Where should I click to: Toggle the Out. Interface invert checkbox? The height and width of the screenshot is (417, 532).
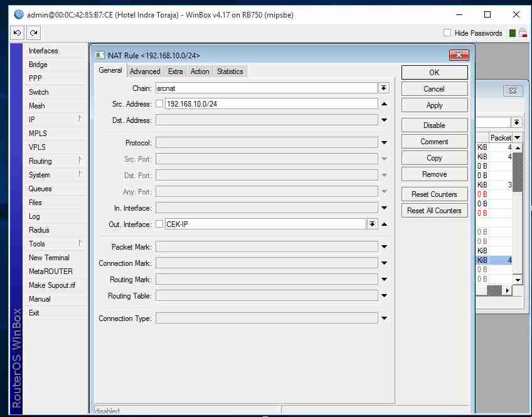[x=159, y=224]
